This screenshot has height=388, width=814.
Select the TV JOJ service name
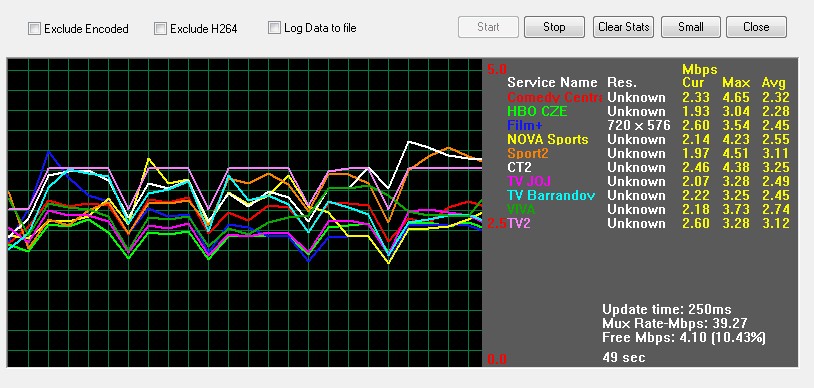[x=529, y=181]
